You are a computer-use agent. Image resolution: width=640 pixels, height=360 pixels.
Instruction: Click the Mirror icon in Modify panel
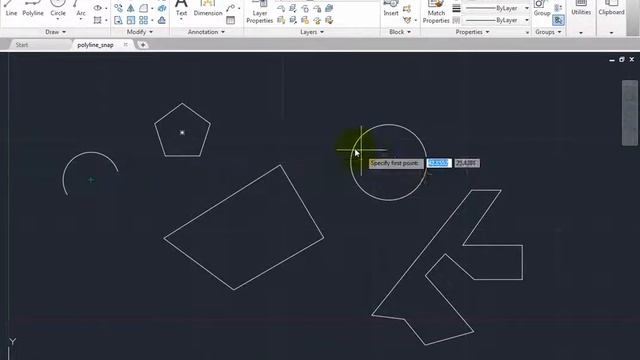click(x=131, y=8)
